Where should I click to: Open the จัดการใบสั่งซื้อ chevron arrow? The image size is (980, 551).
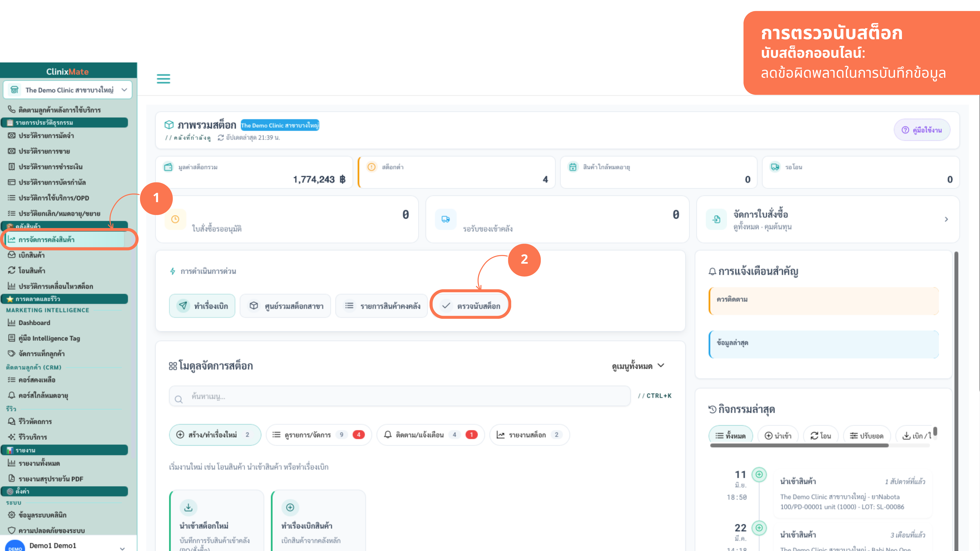coord(946,219)
